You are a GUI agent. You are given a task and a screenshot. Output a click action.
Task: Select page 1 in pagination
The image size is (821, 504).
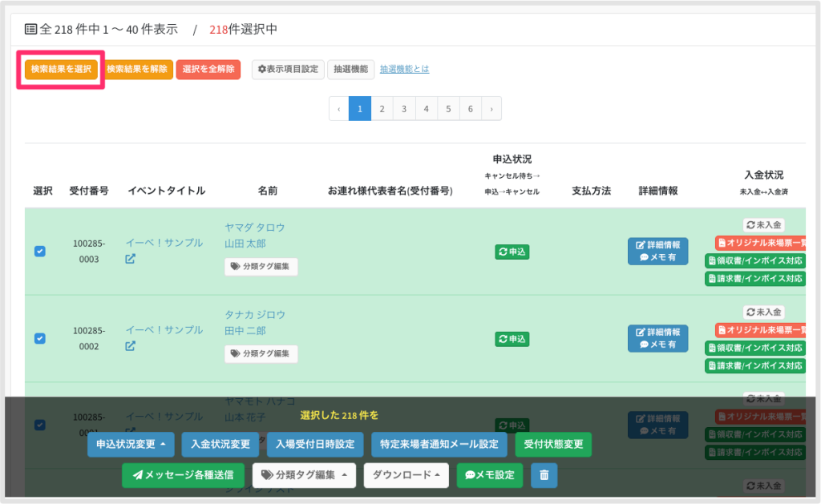[360, 109]
